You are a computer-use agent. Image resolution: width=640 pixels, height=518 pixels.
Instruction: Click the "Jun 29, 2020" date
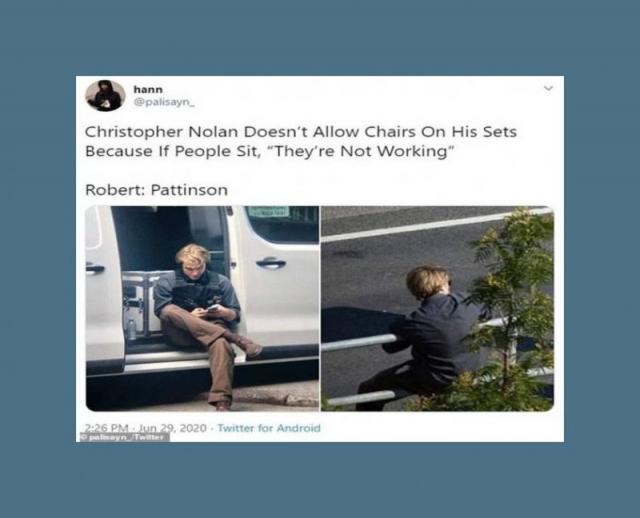pyautogui.click(x=173, y=428)
